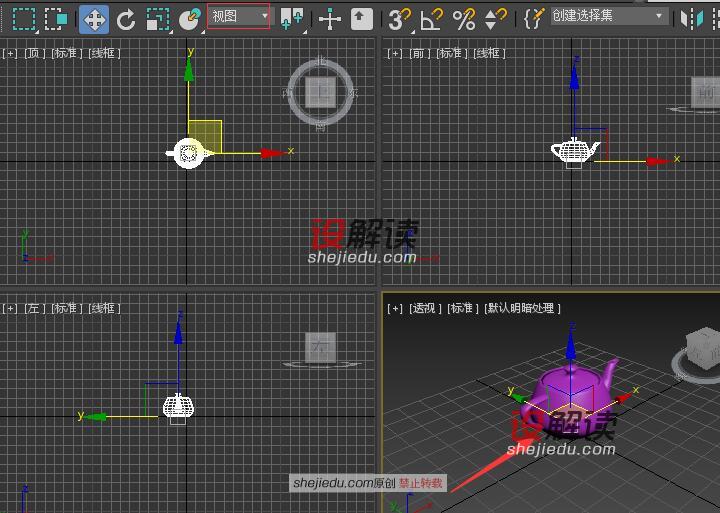Open the 创建选择集 dropdown
This screenshot has height=513, width=720.
tap(608, 16)
